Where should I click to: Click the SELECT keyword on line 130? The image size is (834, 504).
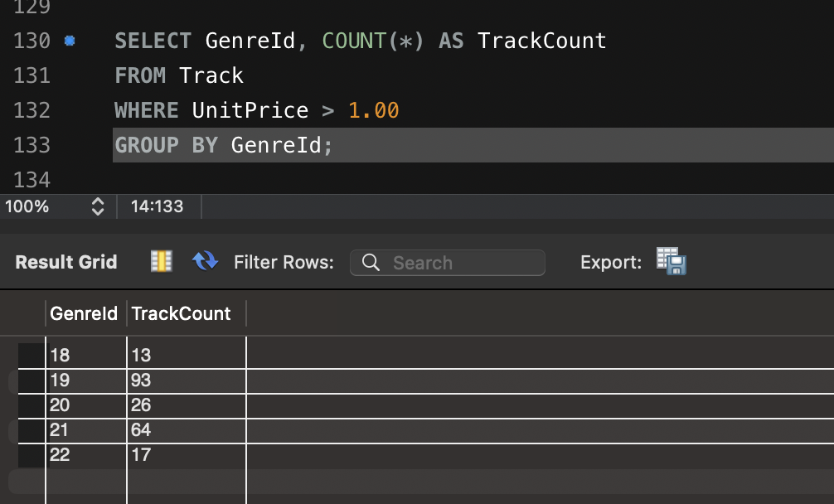pos(153,41)
